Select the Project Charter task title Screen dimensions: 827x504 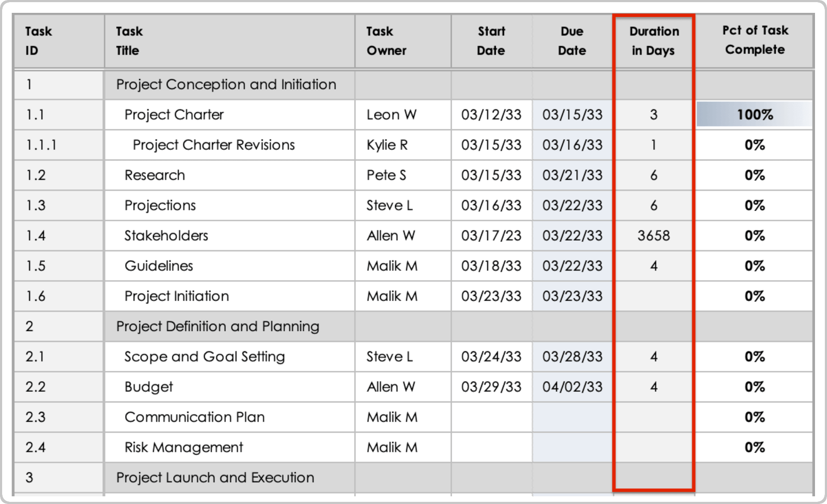pos(173,114)
